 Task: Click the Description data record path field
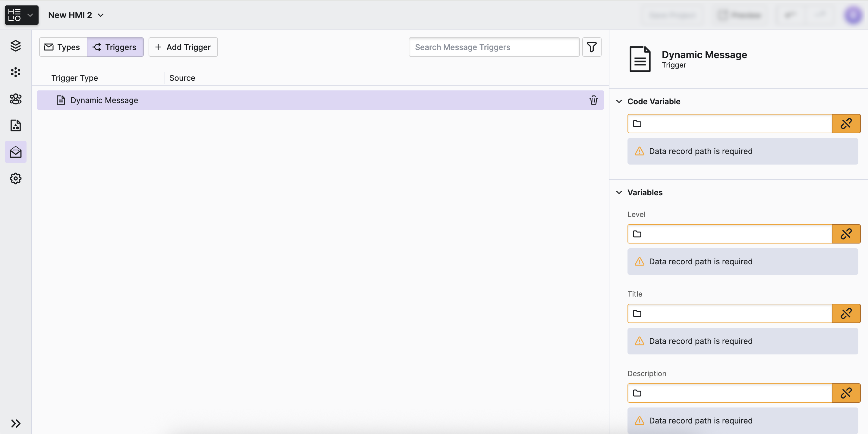coord(734,393)
